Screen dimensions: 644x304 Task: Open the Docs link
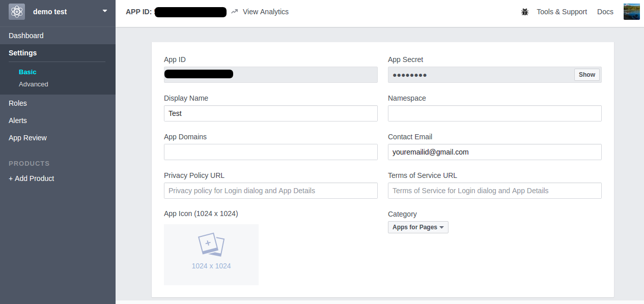pos(605,12)
